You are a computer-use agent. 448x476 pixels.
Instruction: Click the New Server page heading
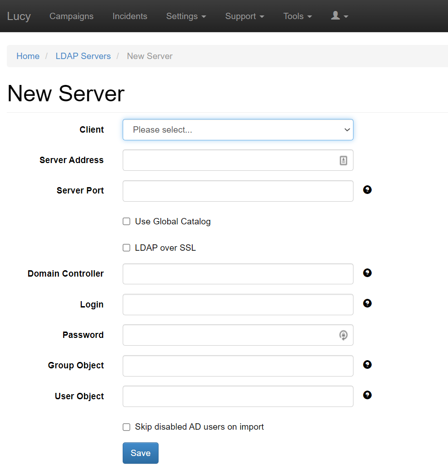[x=66, y=94]
